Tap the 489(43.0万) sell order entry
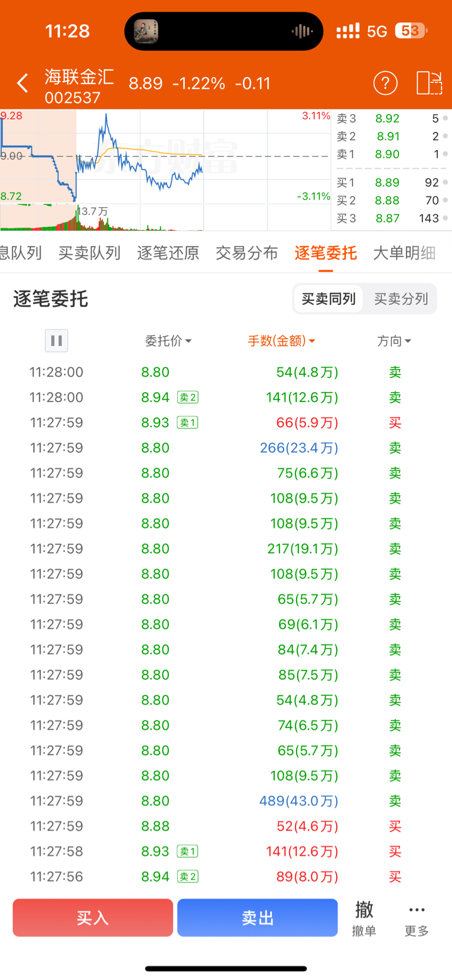Viewport: 452px width, 980px height. (x=226, y=800)
